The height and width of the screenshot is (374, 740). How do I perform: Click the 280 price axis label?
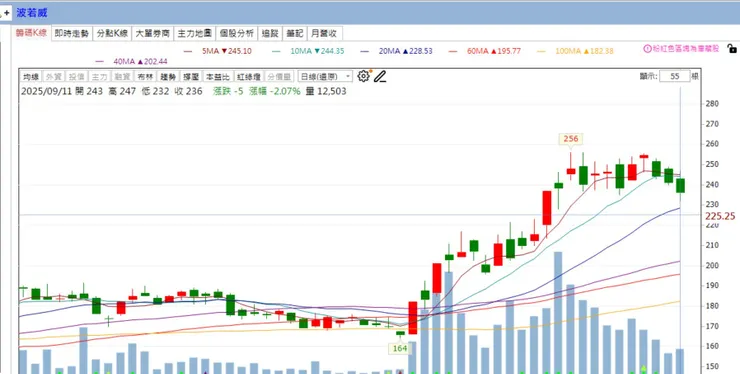point(712,104)
